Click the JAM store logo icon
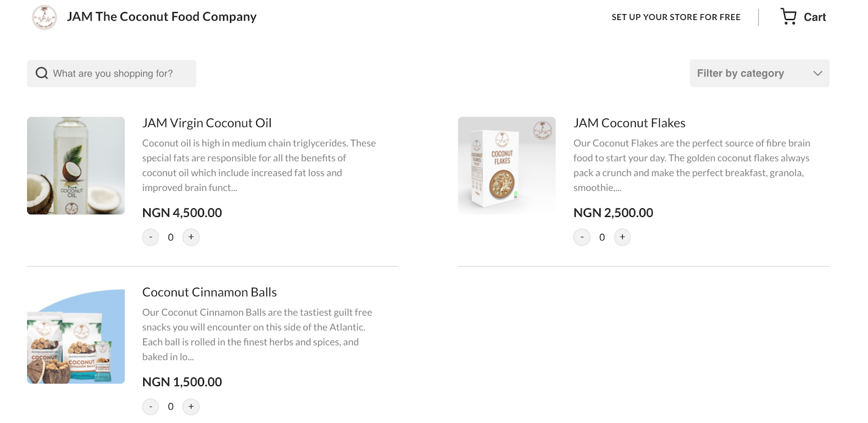The height and width of the screenshot is (423, 868). point(44,17)
